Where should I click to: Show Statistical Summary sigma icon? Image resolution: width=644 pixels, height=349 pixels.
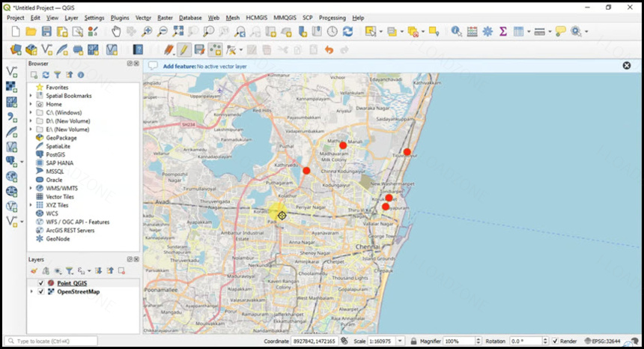pyautogui.click(x=503, y=31)
